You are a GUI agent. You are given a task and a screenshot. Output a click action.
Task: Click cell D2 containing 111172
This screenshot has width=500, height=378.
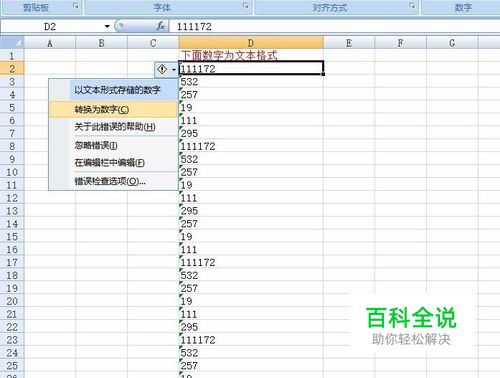pos(251,69)
